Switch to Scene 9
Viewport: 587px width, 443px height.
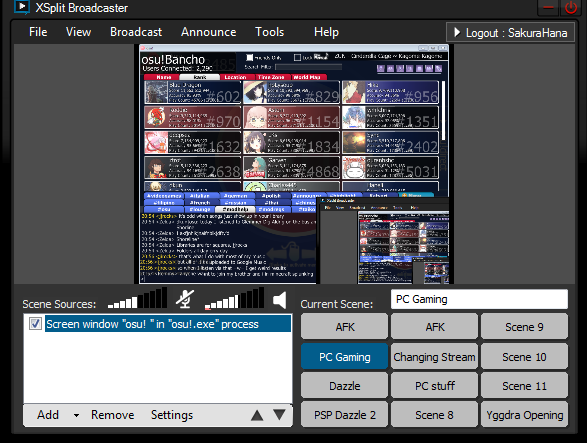point(524,327)
